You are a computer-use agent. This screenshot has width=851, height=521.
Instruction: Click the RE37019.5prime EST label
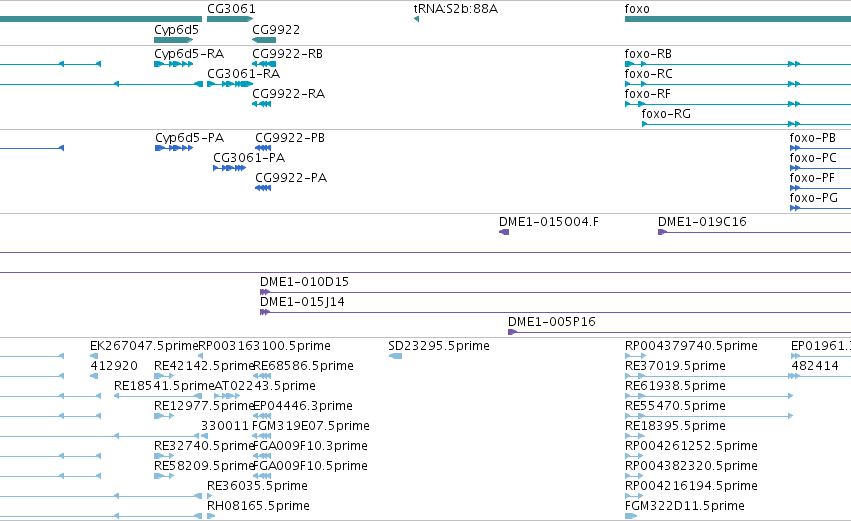(x=675, y=366)
